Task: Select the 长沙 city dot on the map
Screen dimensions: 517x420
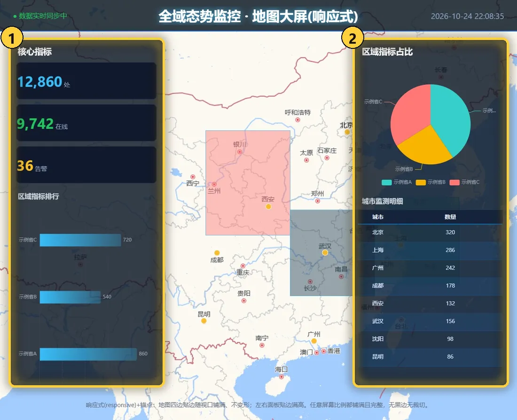Action: pyautogui.click(x=310, y=281)
